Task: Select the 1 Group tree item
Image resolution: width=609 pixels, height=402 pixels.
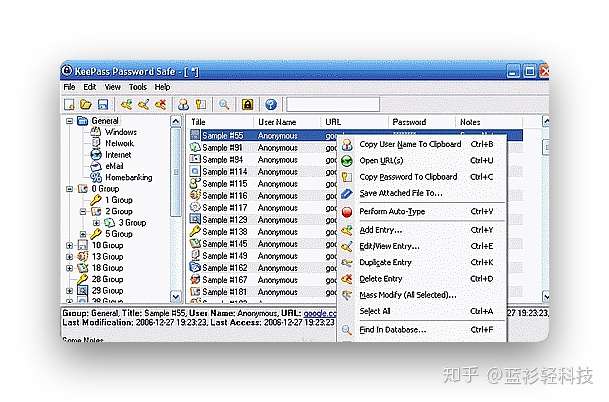Action: (119, 200)
